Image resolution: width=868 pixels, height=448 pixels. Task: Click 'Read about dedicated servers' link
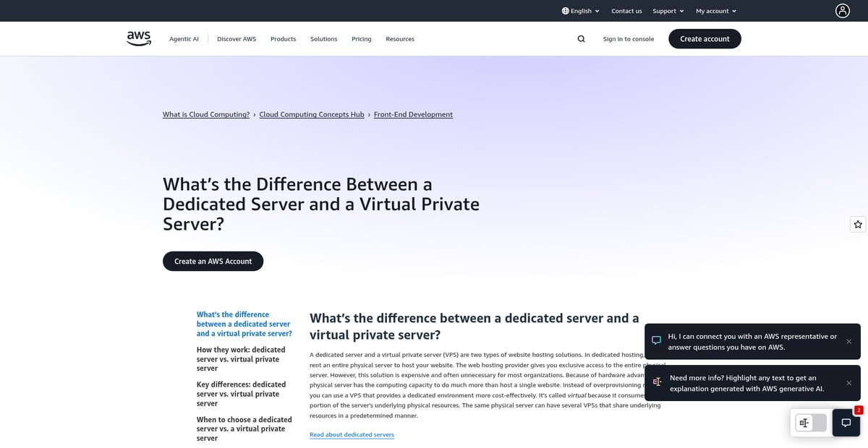point(352,434)
